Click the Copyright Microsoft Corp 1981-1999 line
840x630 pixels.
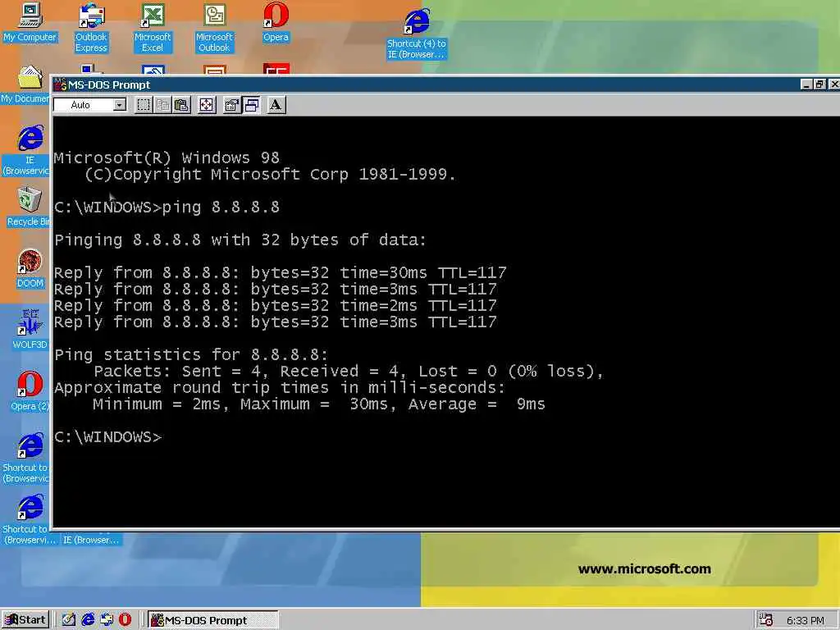pyautogui.click(x=270, y=175)
